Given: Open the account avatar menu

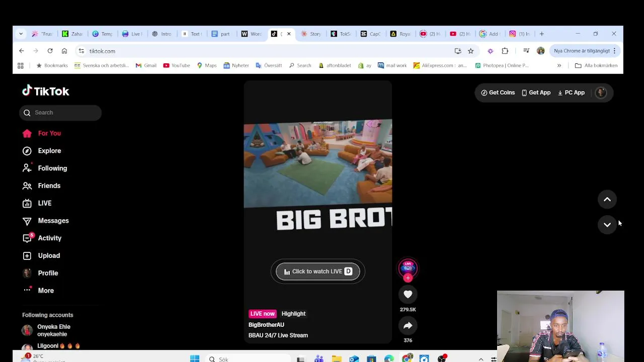Looking at the screenshot, I should 601,93.
